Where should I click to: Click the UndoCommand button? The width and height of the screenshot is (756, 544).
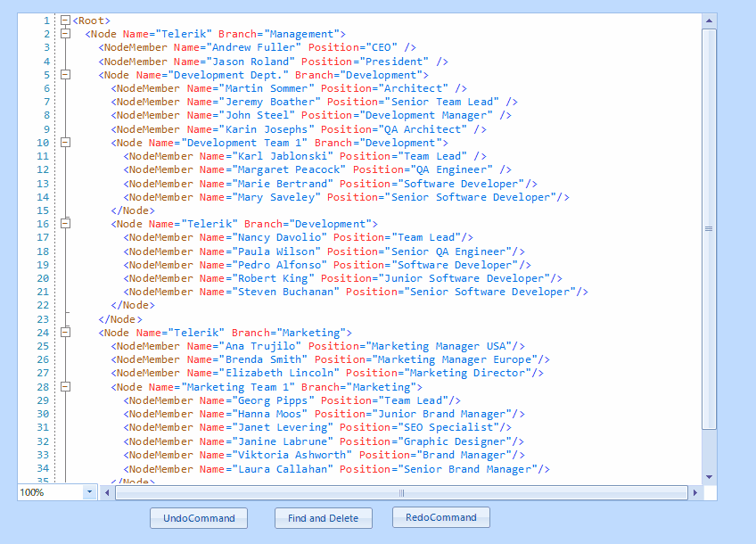pos(199,518)
